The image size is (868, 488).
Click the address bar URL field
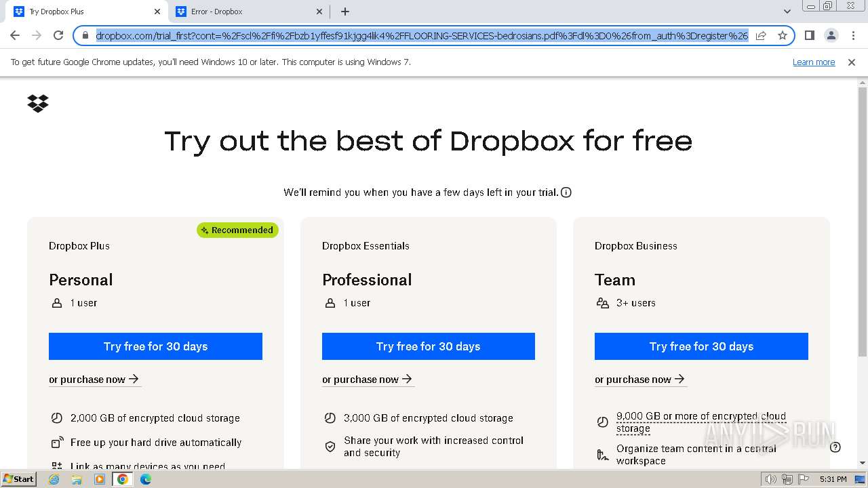[422, 35]
